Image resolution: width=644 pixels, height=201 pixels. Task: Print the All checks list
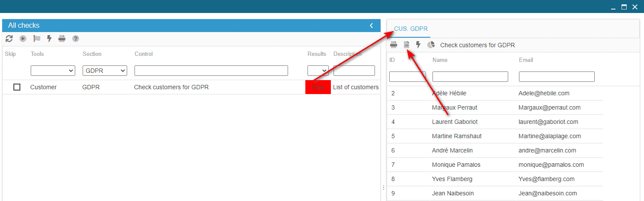pos(62,39)
